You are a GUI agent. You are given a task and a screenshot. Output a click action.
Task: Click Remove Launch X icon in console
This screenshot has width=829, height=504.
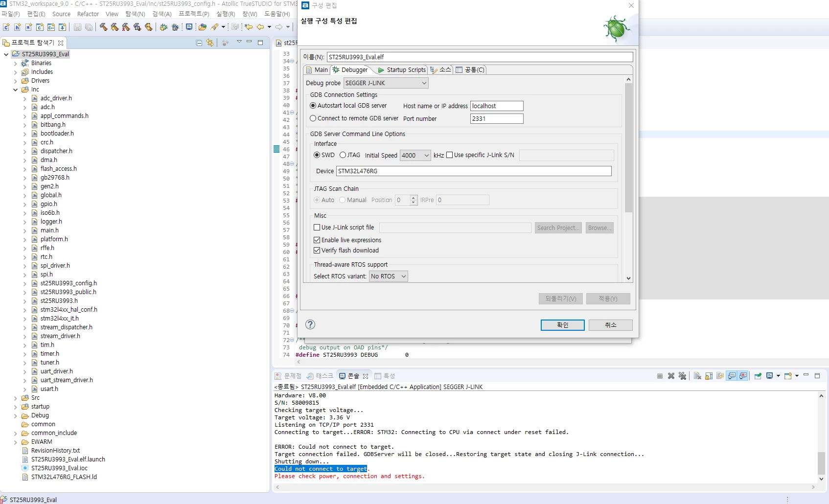tap(671, 376)
